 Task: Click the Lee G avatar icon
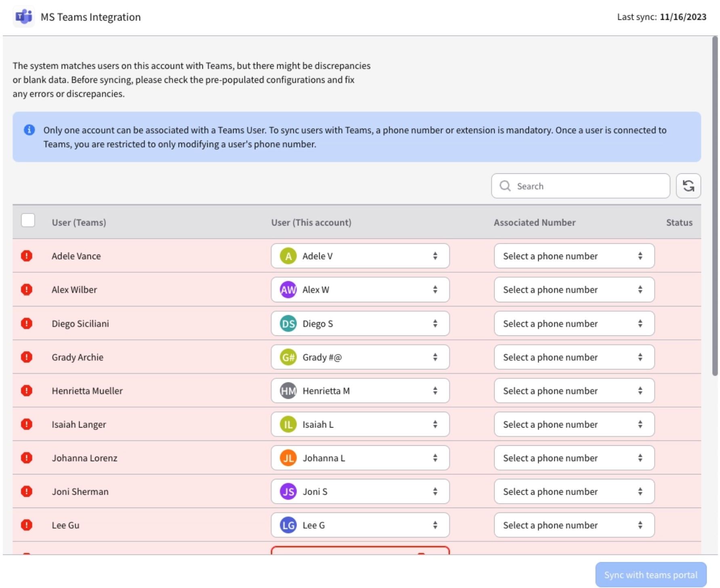(288, 525)
